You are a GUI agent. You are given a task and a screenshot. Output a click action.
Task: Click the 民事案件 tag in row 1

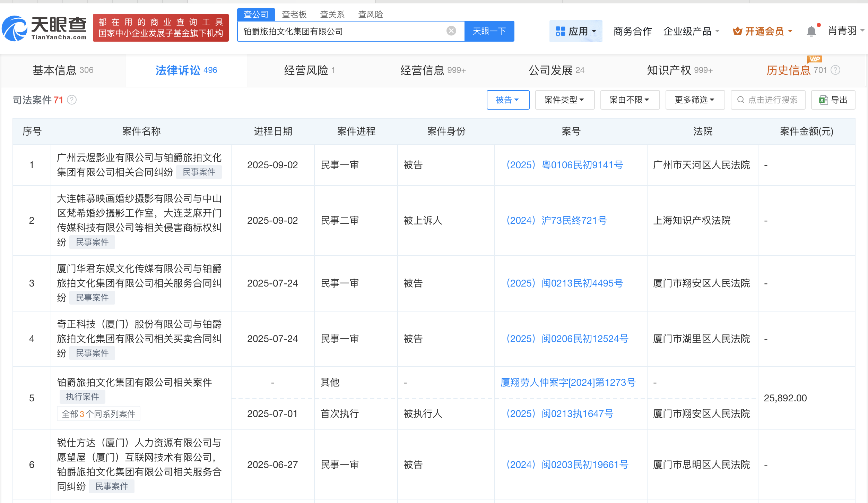(199, 172)
